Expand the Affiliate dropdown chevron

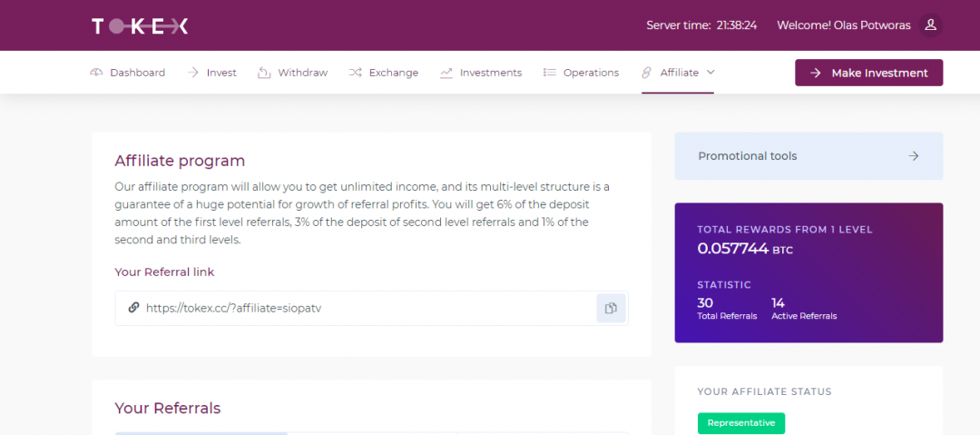click(x=710, y=73)
